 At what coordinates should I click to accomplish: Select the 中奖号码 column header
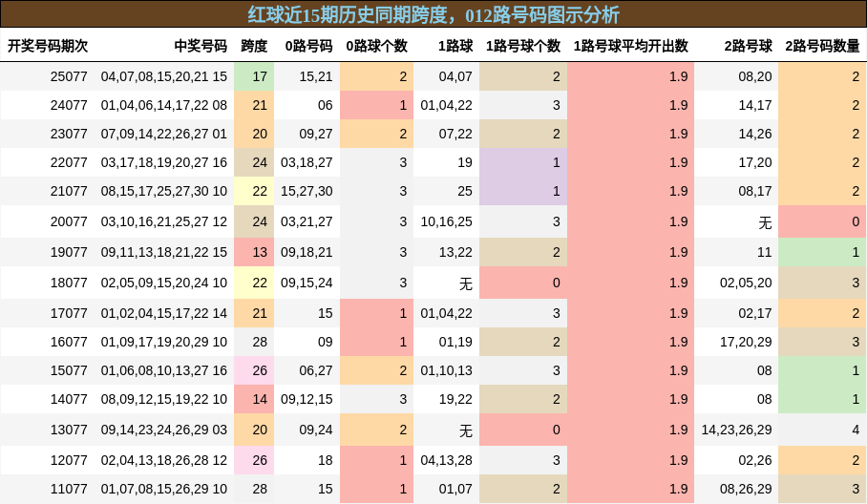(x=201, y=46)
